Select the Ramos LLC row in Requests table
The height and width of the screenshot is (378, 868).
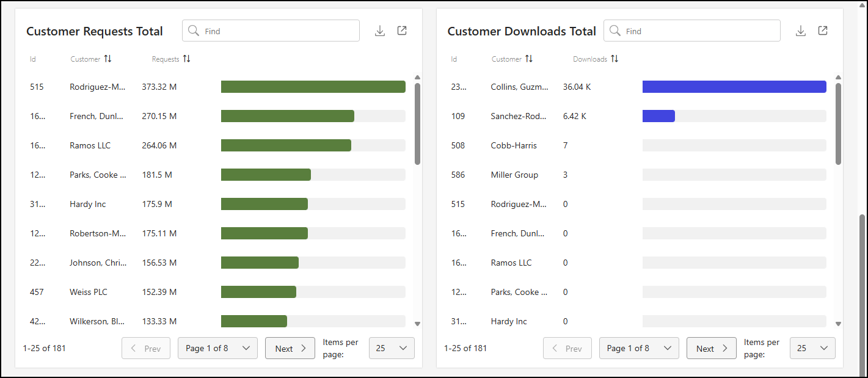pos(217,145)
